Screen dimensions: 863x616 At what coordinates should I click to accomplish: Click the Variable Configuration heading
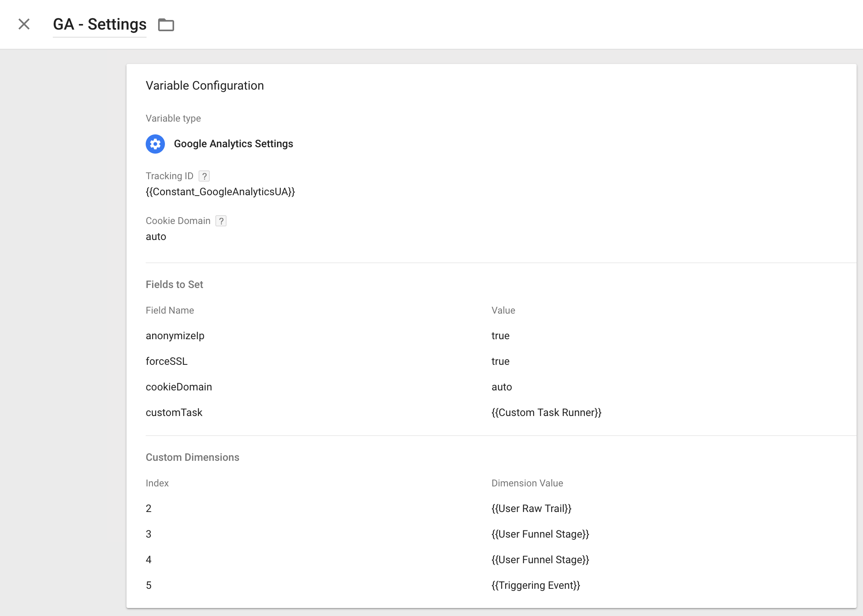[x=205, y=86]
